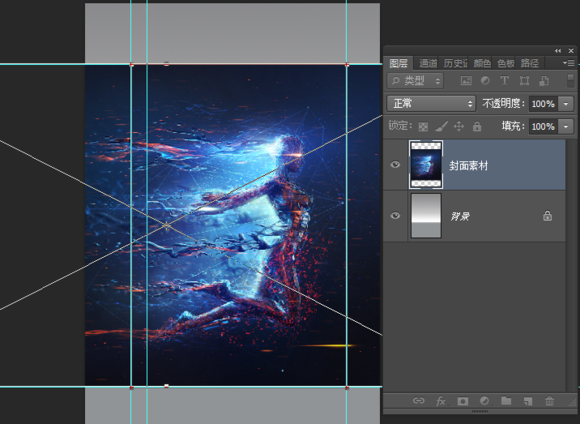Filter layers by shape layer icon
Screen dimensions: 580x424
click(x=524, y=81)
